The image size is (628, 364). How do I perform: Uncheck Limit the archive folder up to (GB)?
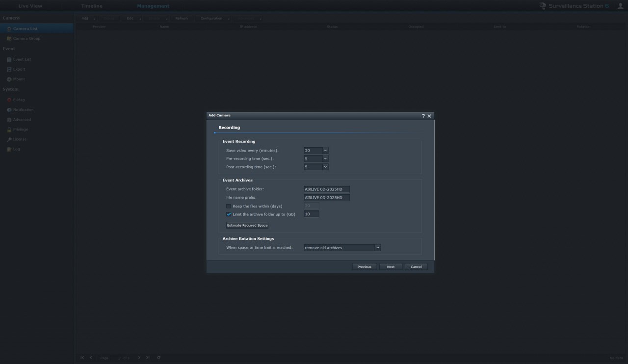pyautogui.click(x=229, y=214)
